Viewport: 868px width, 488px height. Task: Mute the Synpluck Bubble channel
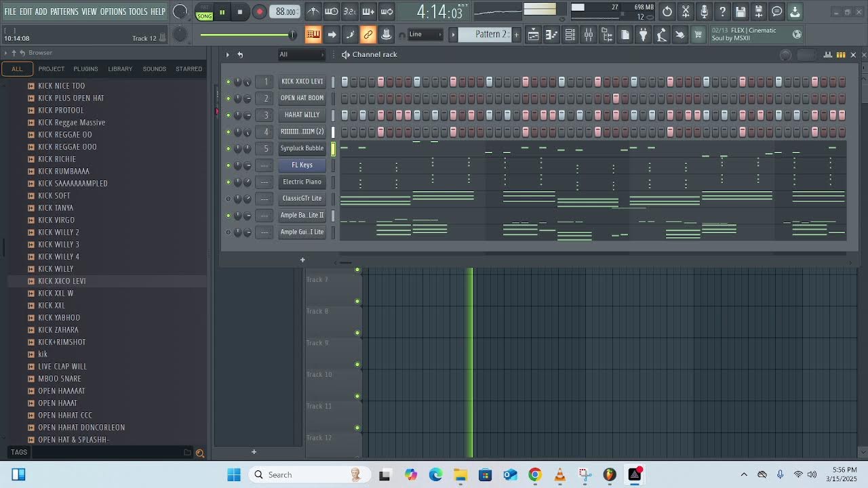pos(228,148)
